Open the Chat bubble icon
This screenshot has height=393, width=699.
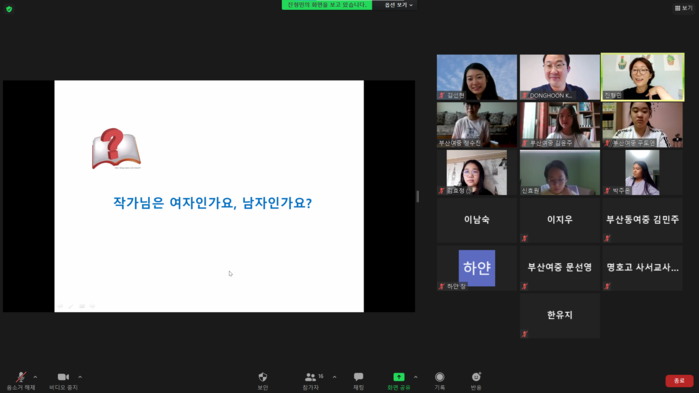coord(358,377)
